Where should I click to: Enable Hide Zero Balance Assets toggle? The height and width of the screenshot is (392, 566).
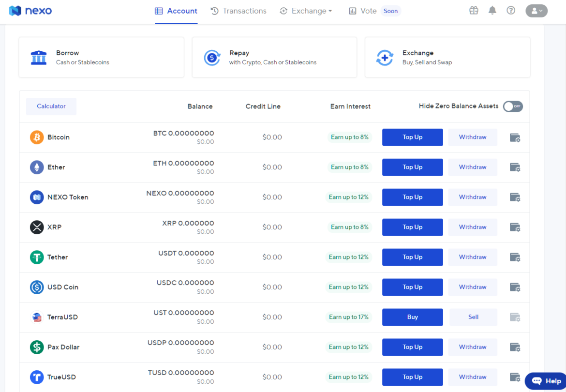click(512, 106)
